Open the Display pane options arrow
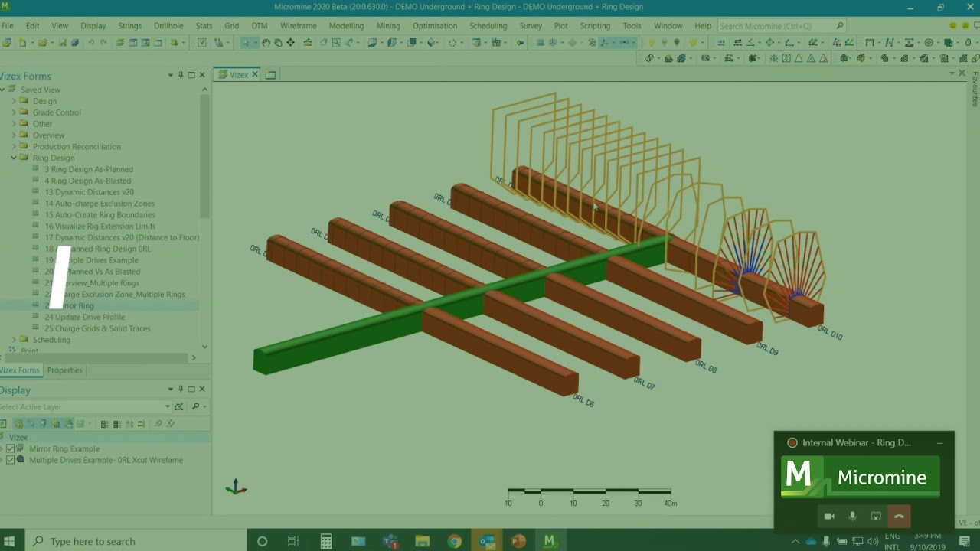 pyautogui.click(x=170, y=389)
